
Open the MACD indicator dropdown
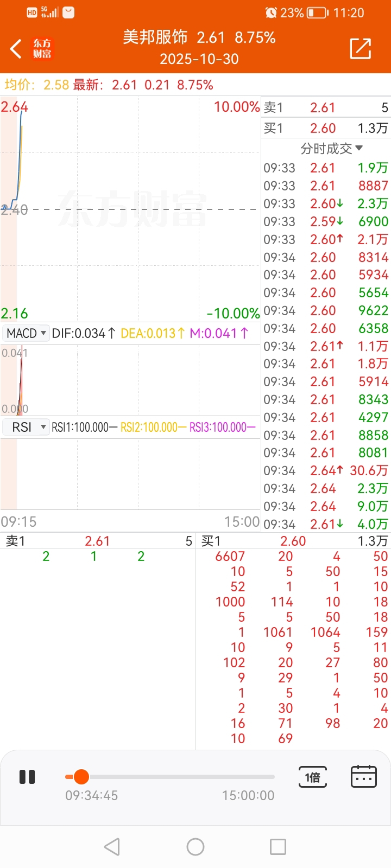tap(26, 333)
